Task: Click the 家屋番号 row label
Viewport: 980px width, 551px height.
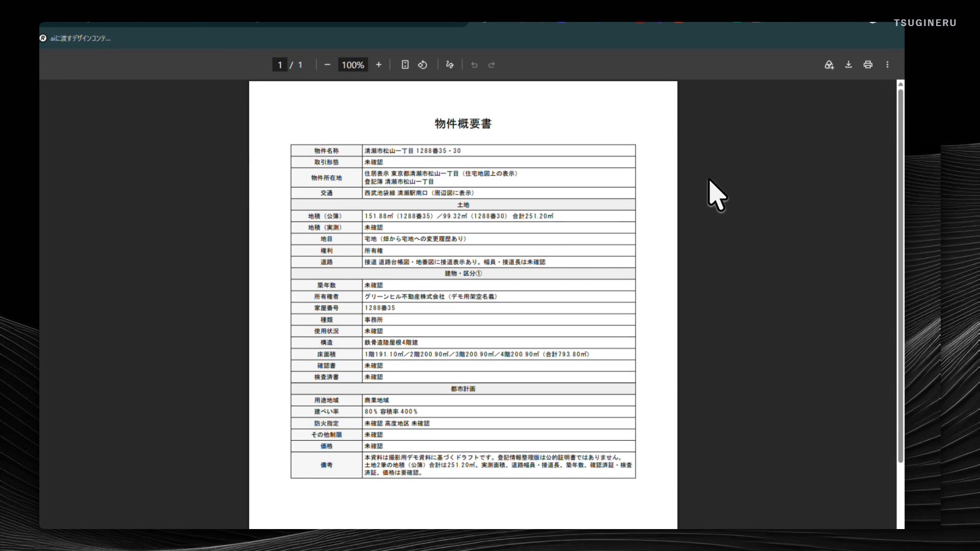Action: click(x=326, y=308)
